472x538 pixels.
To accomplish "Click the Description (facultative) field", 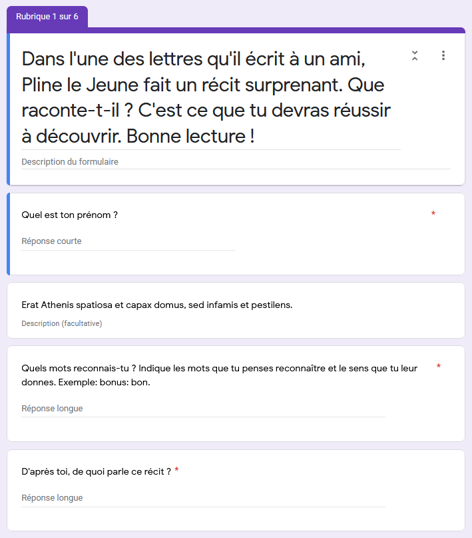I will (x=62, y=324).
